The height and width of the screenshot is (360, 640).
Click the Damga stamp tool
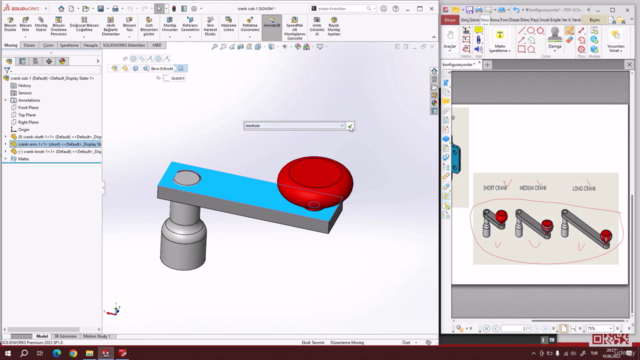click(x=555, y=39)
